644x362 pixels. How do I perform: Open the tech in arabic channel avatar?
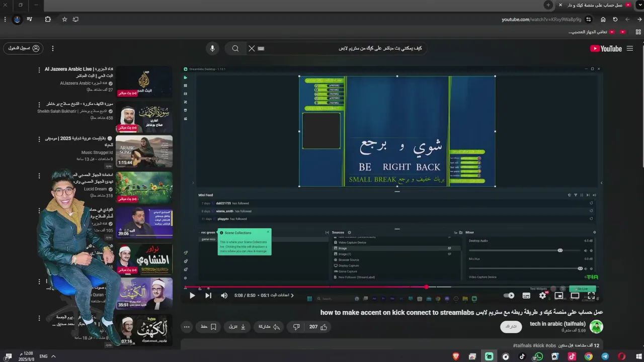pos(596,327)
